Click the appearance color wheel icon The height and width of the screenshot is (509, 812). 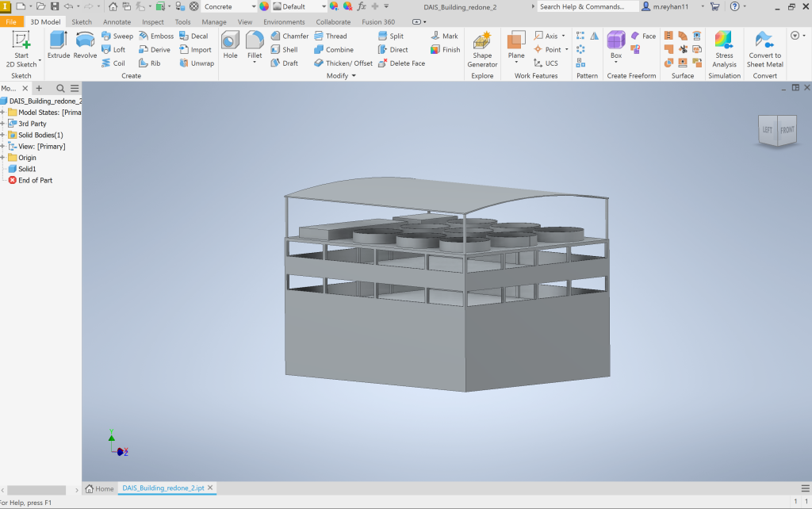[264, 6]
